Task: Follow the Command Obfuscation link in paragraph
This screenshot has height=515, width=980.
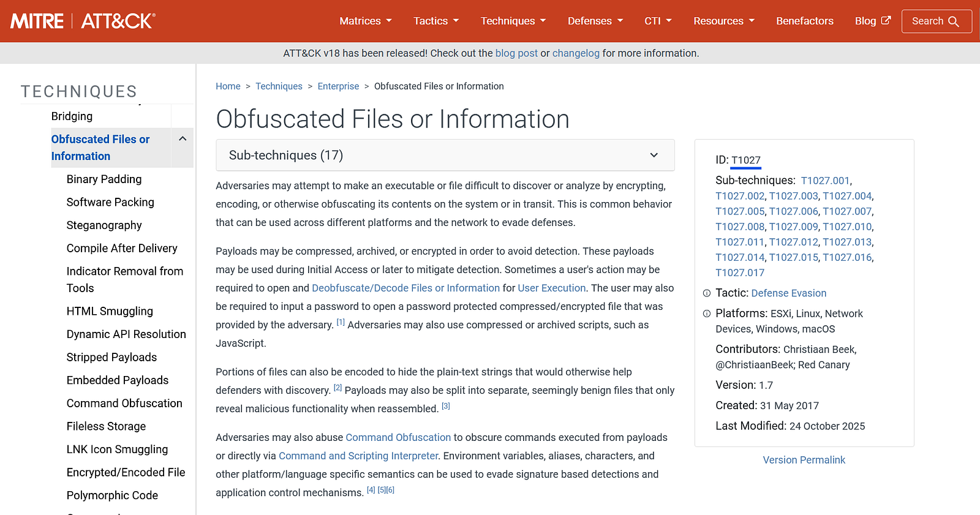Action: pyautogui.click(x=398, y=437)
